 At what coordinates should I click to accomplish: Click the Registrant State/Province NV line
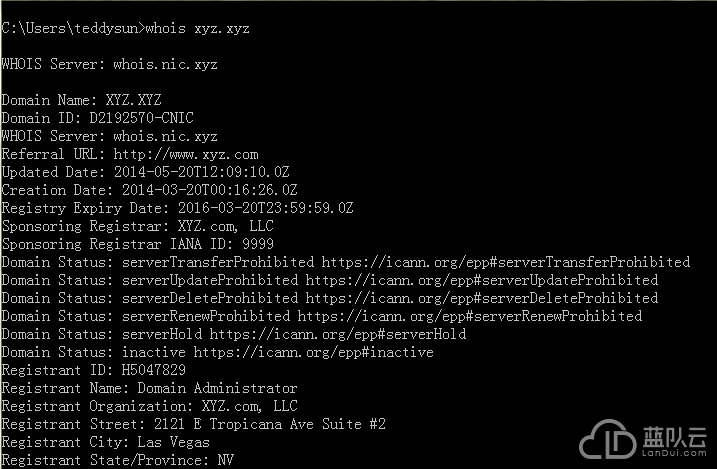click(118, 460)
